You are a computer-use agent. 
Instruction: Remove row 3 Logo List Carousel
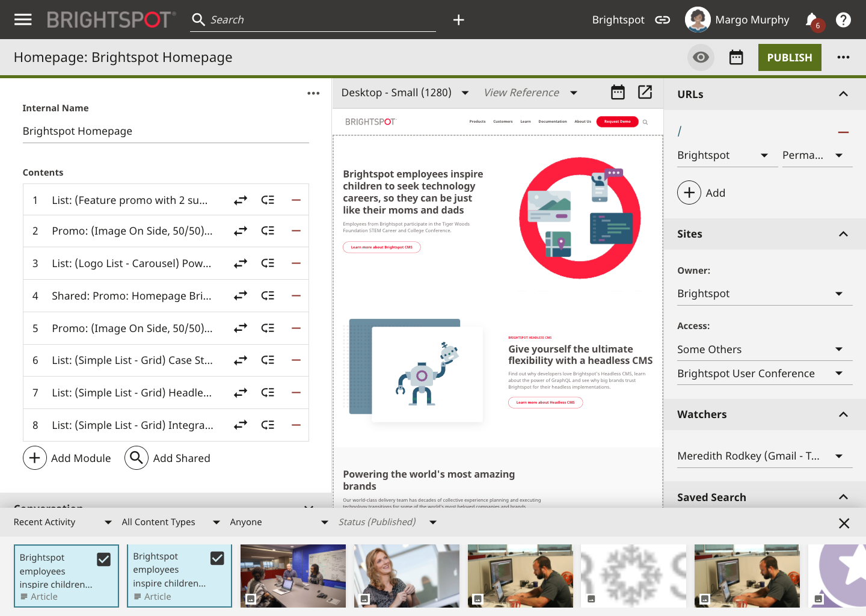[x=296, y=263]
